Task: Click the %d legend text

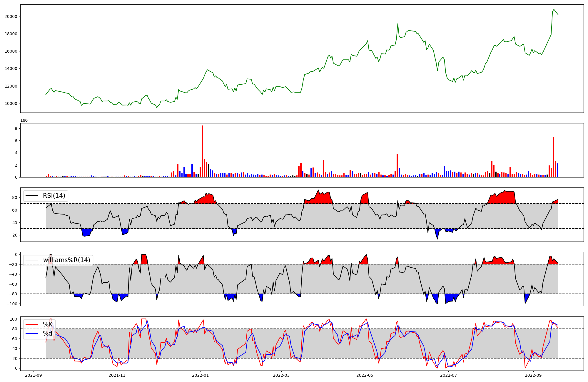Action: pos(47,334)
